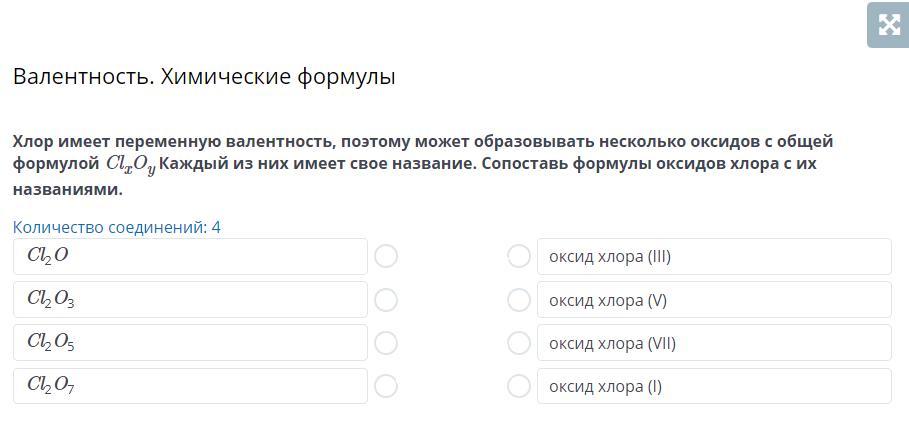The height and width of the screenshot is (426, 909).
Task: Click the Cl2O formula box
Action: click(x=190, y=256)
